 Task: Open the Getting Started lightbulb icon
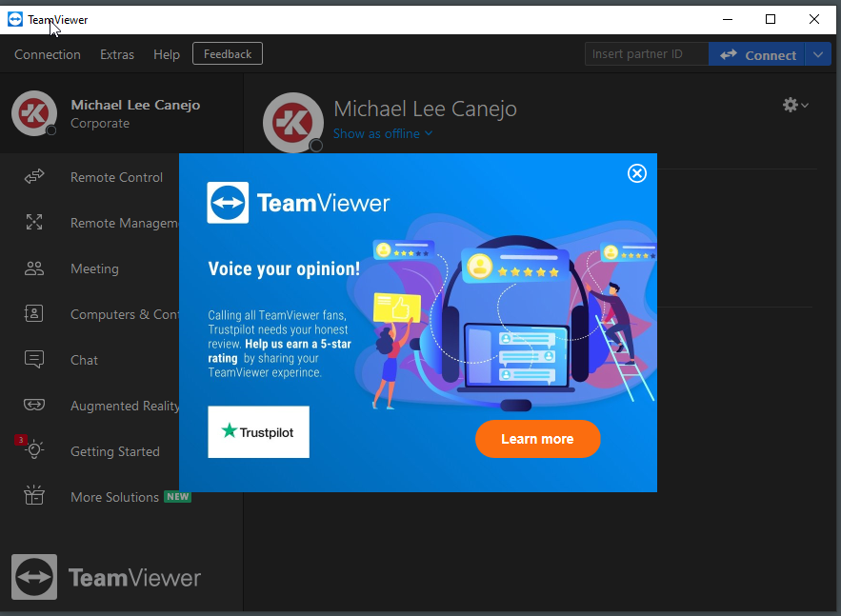click(34, 449)
